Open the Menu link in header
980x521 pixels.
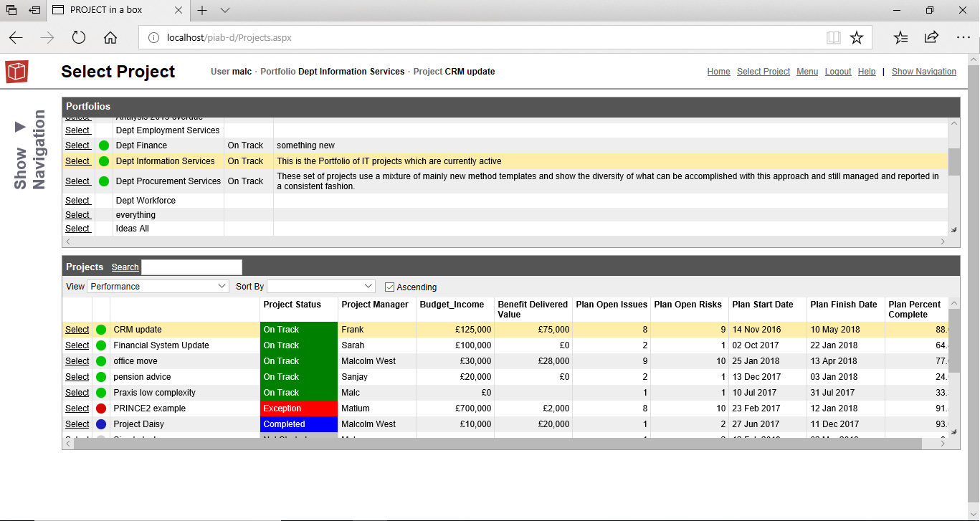click(x=807, y=72)
